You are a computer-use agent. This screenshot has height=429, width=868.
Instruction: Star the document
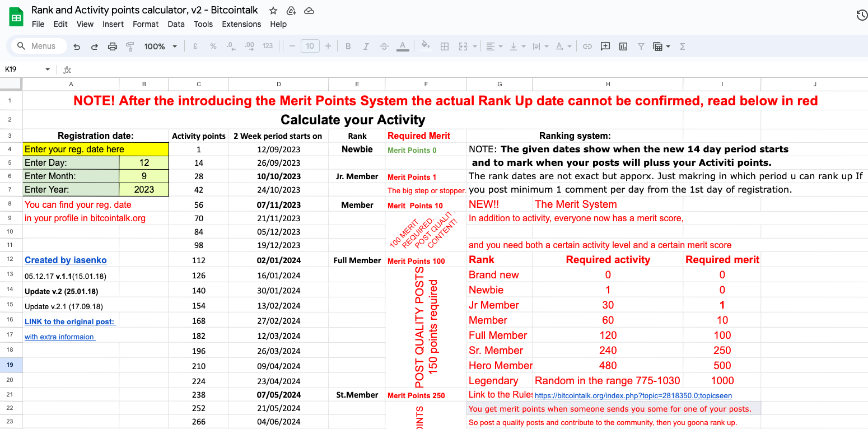click(x=273, y=11)
